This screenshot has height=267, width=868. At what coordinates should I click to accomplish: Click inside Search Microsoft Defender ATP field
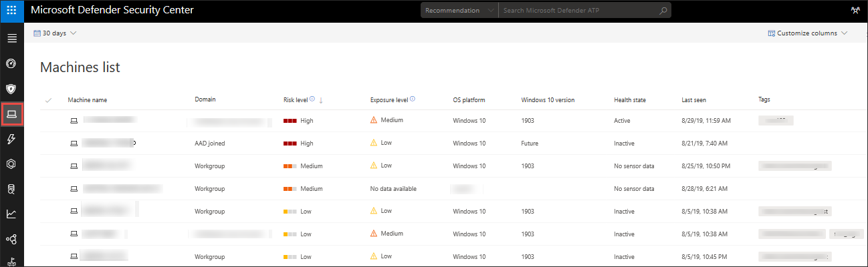[x=578, y=11]
